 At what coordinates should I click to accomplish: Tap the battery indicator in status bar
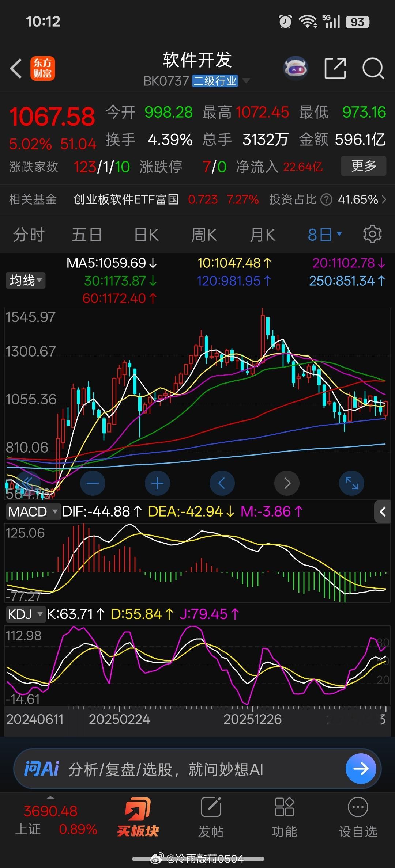tap(358, 22)
